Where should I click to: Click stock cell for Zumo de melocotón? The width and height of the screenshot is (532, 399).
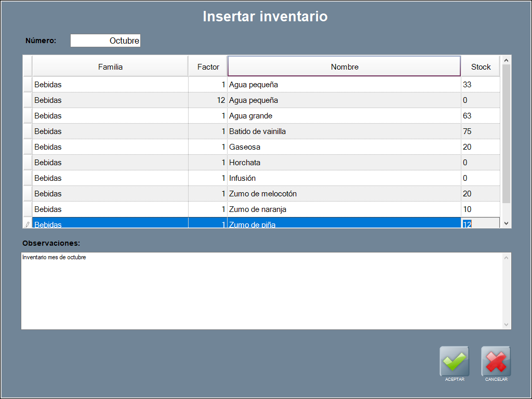coord(480,194)
